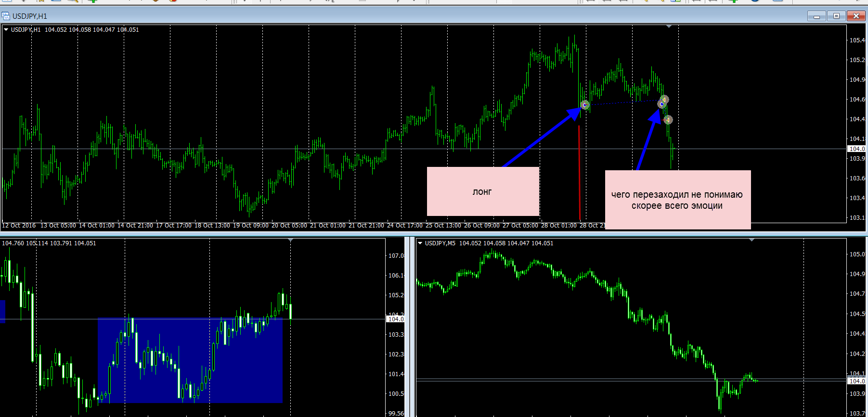Click the 104.6 price level on H1 scale

click(x=857, y=99)
